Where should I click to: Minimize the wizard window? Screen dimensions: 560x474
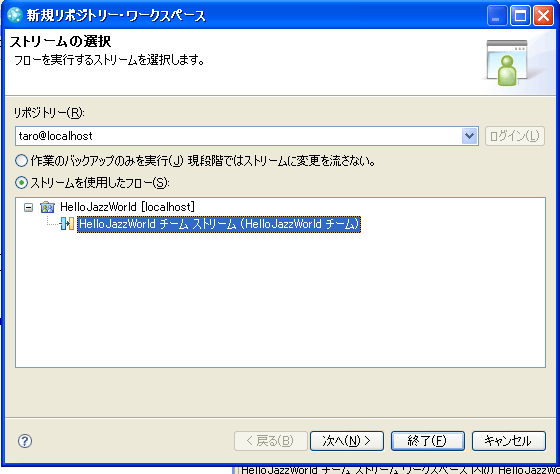[497, 16]
